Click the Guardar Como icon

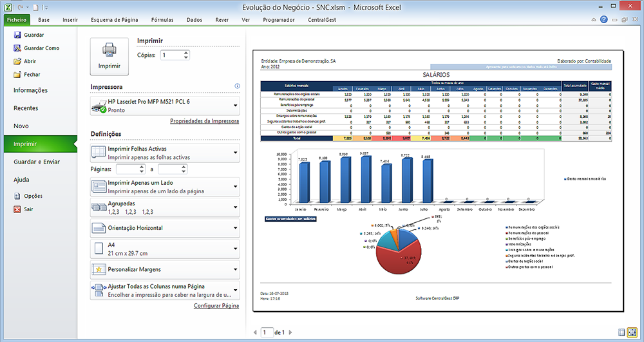[x=17, y=48]
